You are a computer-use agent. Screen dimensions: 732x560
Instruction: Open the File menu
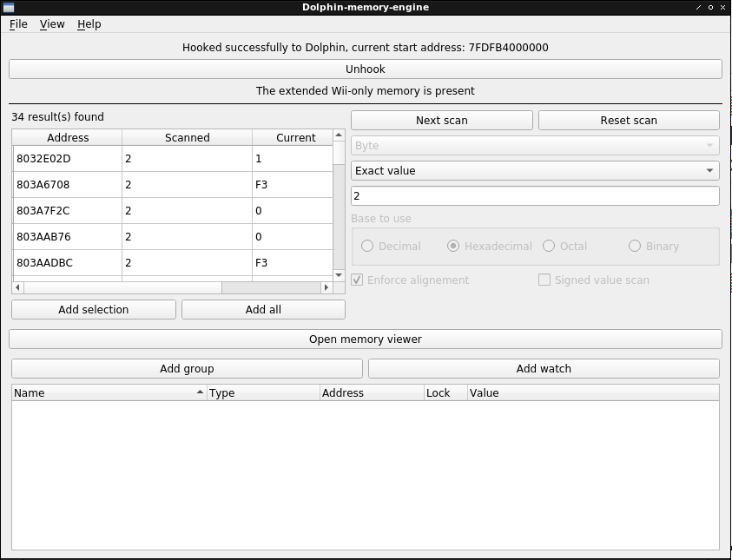(18, 24)
